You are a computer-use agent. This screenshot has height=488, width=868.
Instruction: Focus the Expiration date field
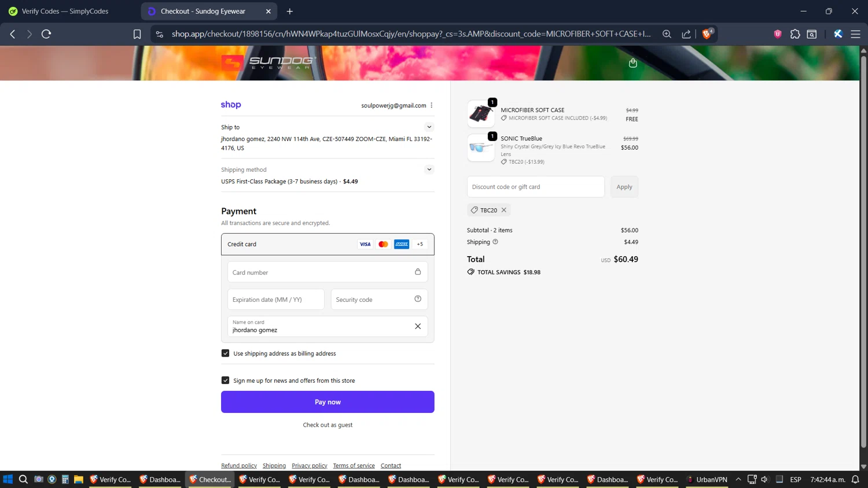tap(276, 299)
